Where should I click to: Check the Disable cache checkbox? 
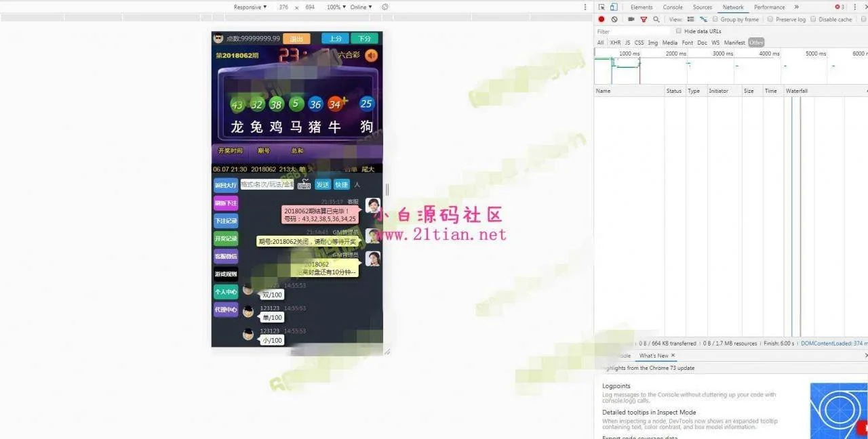(x=813, y=20)
